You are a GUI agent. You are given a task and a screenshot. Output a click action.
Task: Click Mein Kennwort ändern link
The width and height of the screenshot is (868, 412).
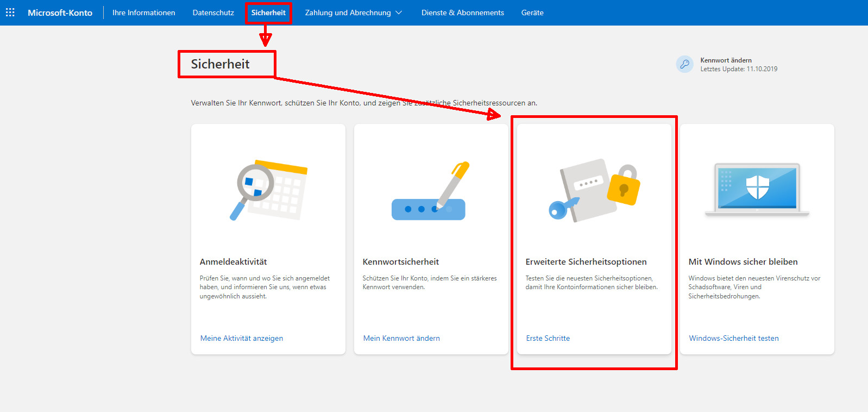click(401, 338)
